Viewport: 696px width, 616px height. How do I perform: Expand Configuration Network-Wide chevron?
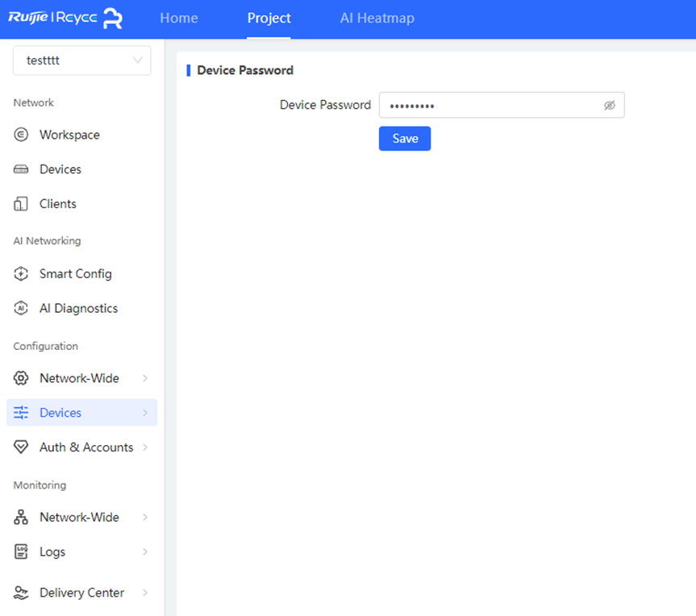point(145,378)
